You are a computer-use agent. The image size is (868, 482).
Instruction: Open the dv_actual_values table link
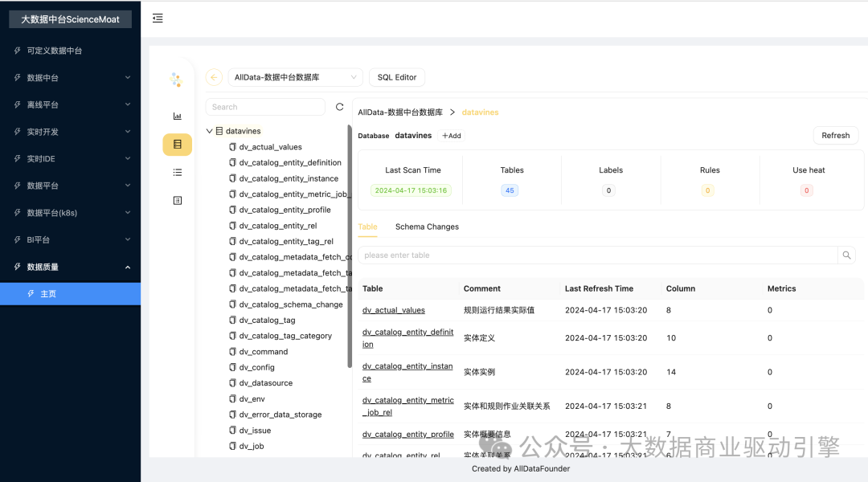pos(393,310)
